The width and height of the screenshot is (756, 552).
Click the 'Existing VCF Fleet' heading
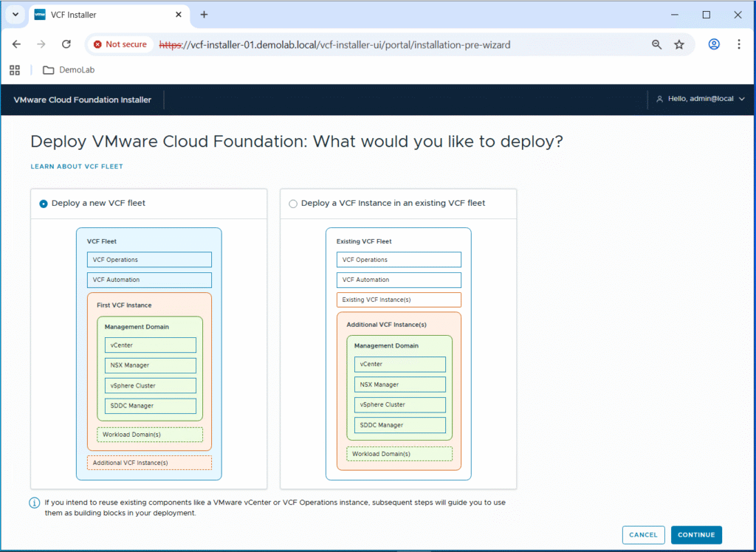pyautogui.click(x=364, y=241)
